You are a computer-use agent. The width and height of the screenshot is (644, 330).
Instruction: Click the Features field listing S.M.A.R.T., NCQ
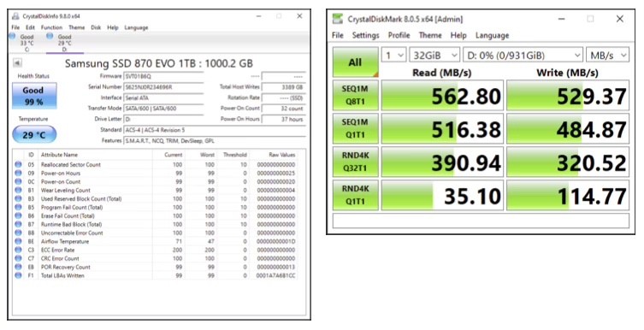(x=215, y=141)
